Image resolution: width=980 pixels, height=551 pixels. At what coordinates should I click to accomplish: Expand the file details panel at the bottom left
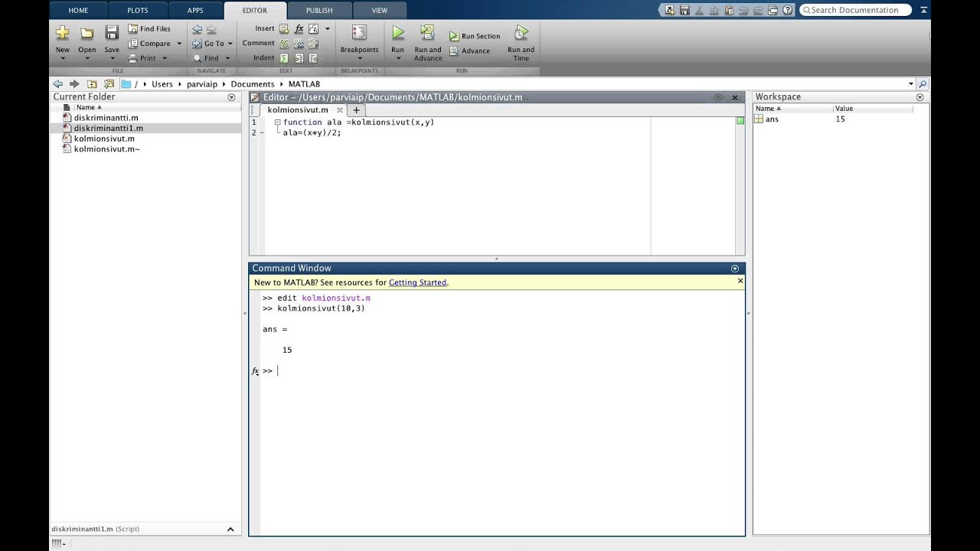point(230,530)
